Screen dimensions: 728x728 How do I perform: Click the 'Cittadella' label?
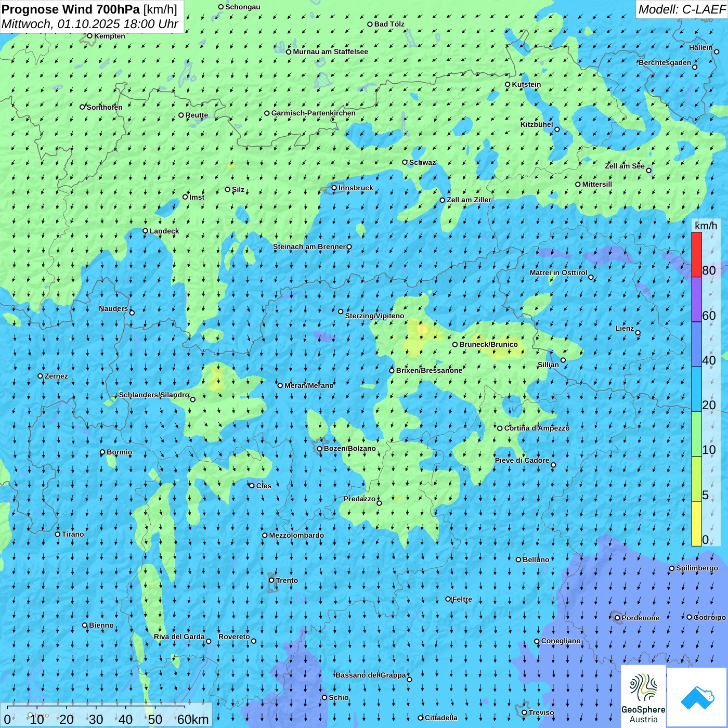click(441, 718)
